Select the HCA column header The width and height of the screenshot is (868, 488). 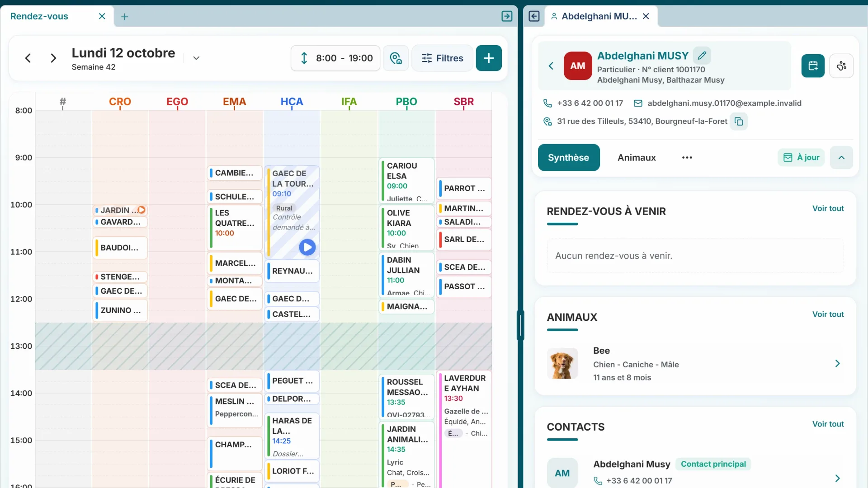pos(292,102)
